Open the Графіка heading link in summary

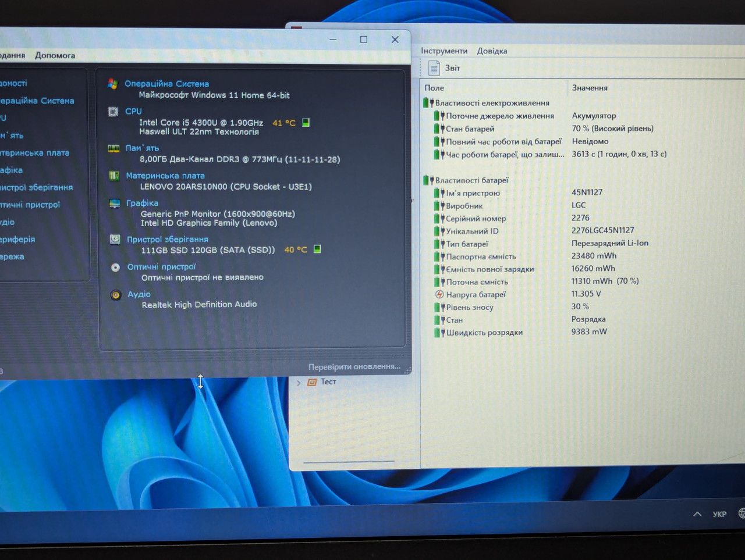[142, 203]
